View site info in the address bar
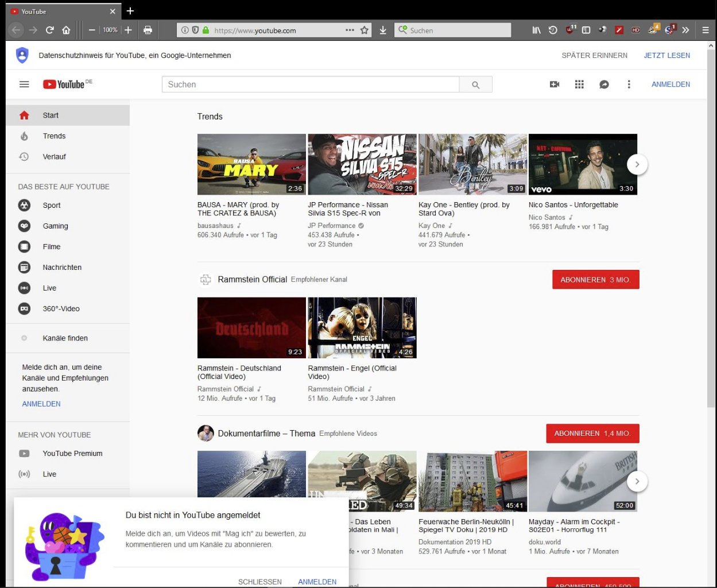 pos(185,30)
